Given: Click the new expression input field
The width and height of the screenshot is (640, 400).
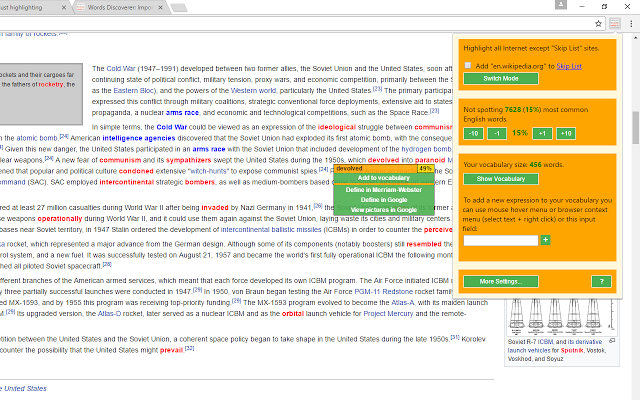Looking at the screenshot, I should [x=501, y=240].
